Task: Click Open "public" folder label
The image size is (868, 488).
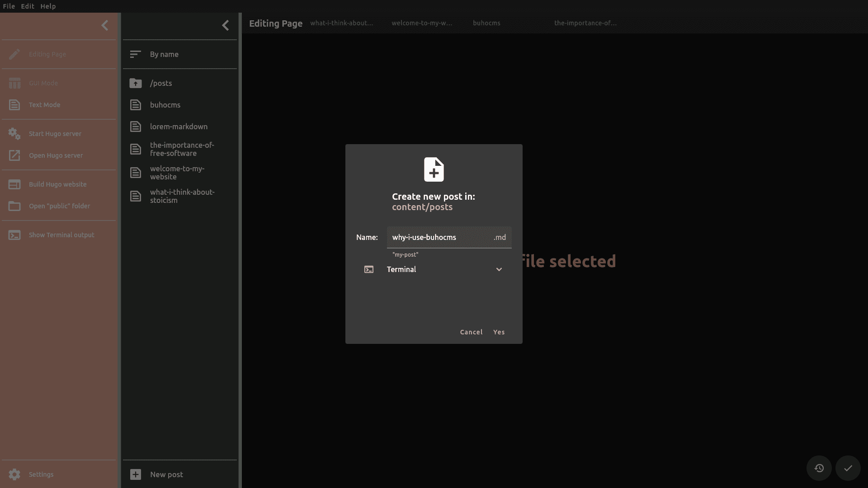Action: click(60, 206)
